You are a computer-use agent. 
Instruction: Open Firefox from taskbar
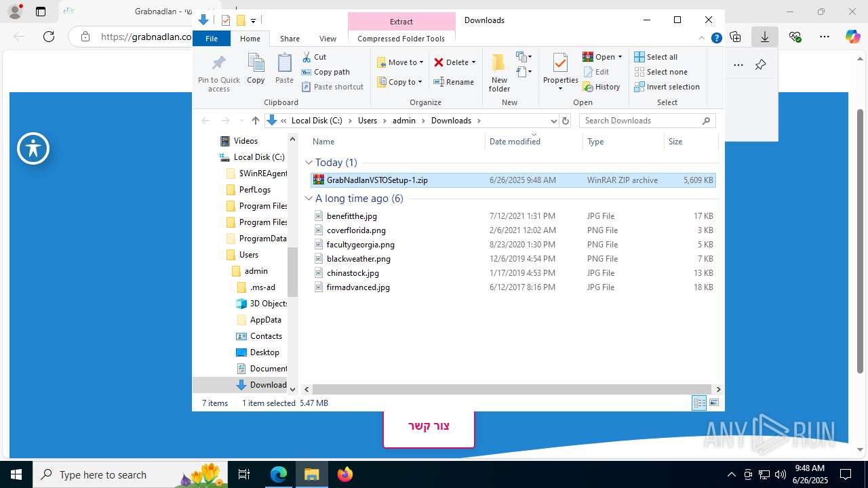click(x=345, y=474)
